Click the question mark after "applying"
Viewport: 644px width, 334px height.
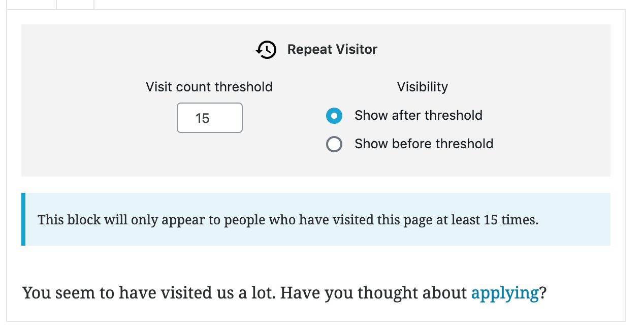[542, 293]
